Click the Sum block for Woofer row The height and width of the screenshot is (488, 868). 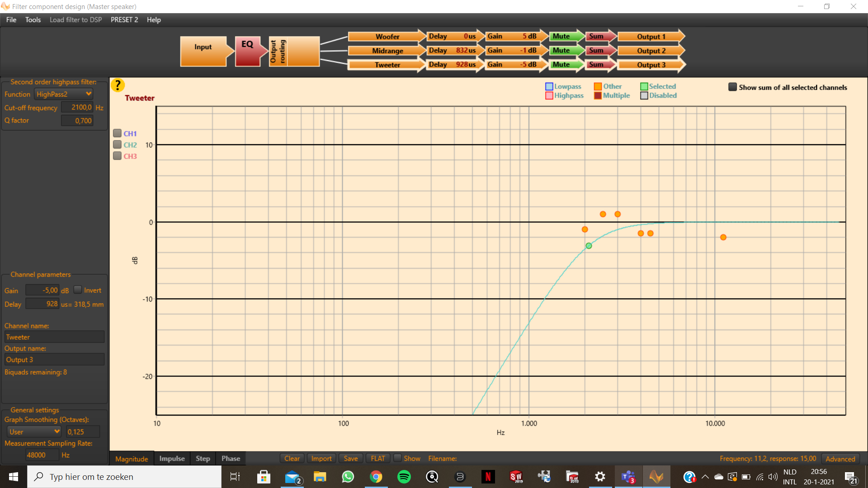click(600, 37)
